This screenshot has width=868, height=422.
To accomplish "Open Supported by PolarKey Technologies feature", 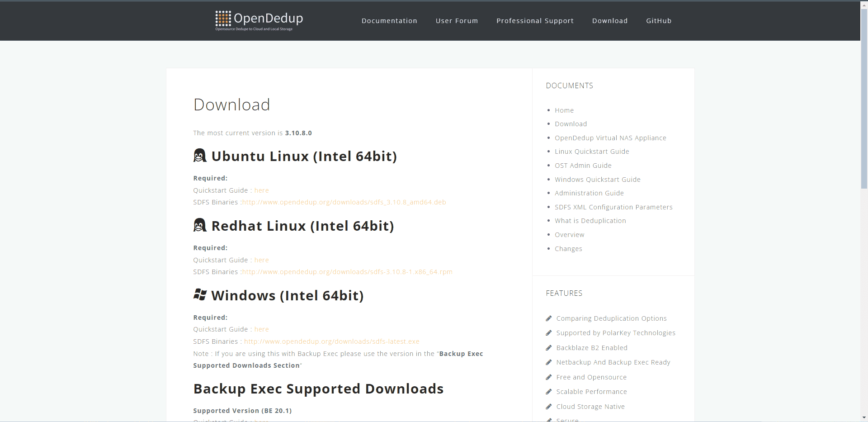I will point(616,333).
